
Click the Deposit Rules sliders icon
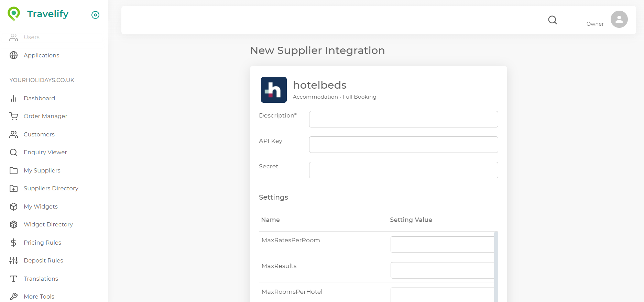[14, 260]
